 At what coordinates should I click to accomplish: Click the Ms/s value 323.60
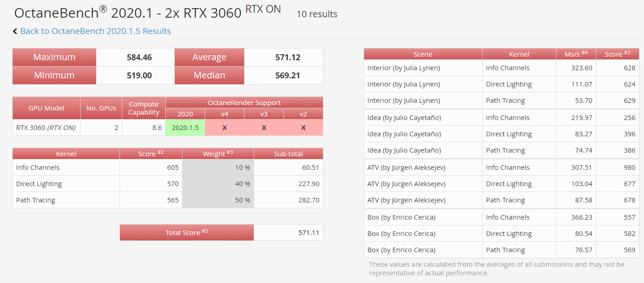pos(582,68)
